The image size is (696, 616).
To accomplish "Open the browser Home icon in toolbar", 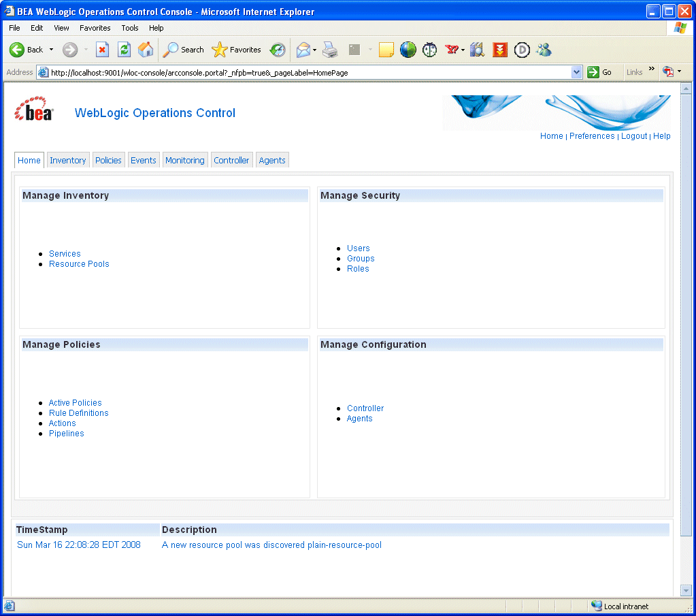I will [x=146, y=50].
